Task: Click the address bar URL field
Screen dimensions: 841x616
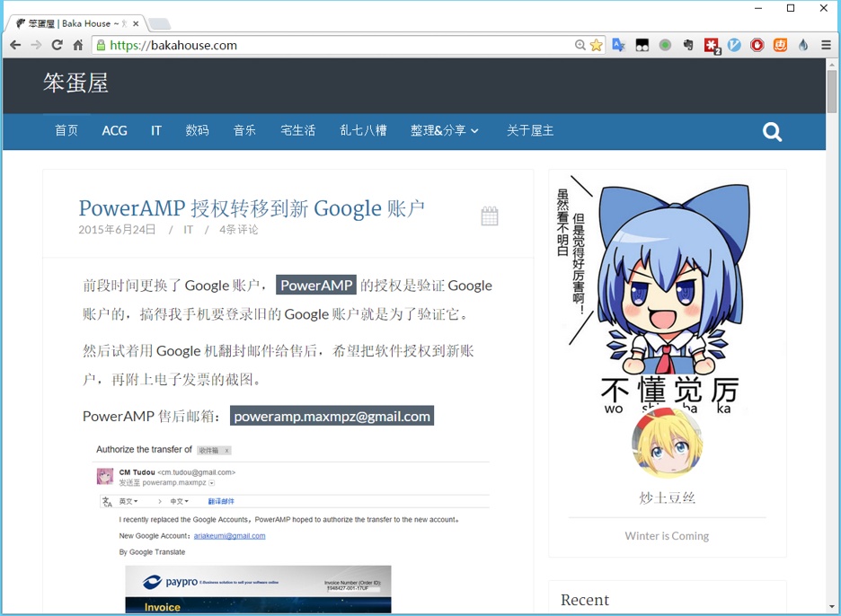Action: 341,45
